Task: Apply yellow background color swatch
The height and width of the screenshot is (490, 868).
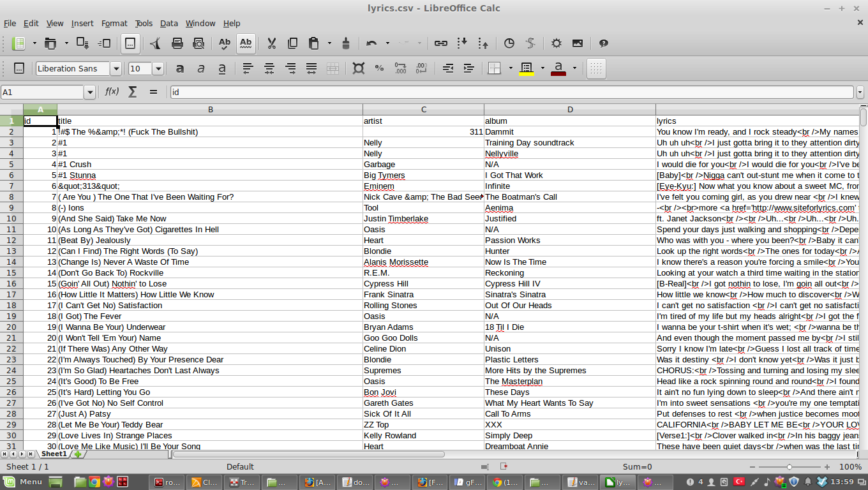Action: coord(527,68)
